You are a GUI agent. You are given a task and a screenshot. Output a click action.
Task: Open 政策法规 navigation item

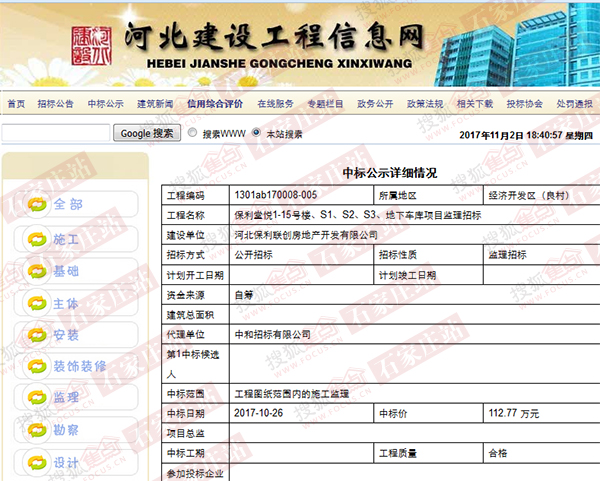point(425,104)
